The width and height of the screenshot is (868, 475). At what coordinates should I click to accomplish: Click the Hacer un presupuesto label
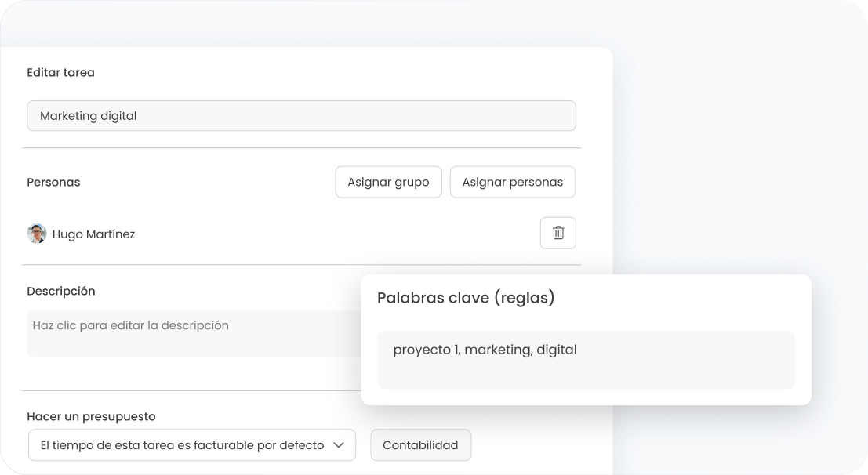point(91,416)
